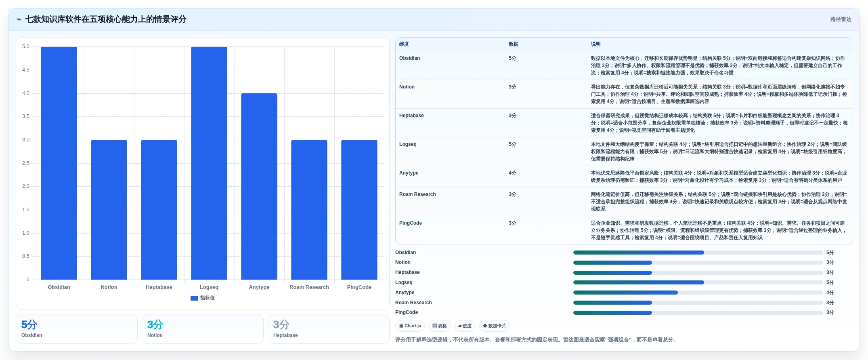Click the Roam Research description starting 网络化笔记价值高
This screenshot has width=868, height=360.
click(719, 202)
